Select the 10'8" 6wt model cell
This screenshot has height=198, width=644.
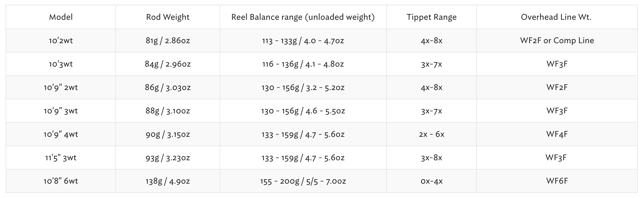coord(61,181)
